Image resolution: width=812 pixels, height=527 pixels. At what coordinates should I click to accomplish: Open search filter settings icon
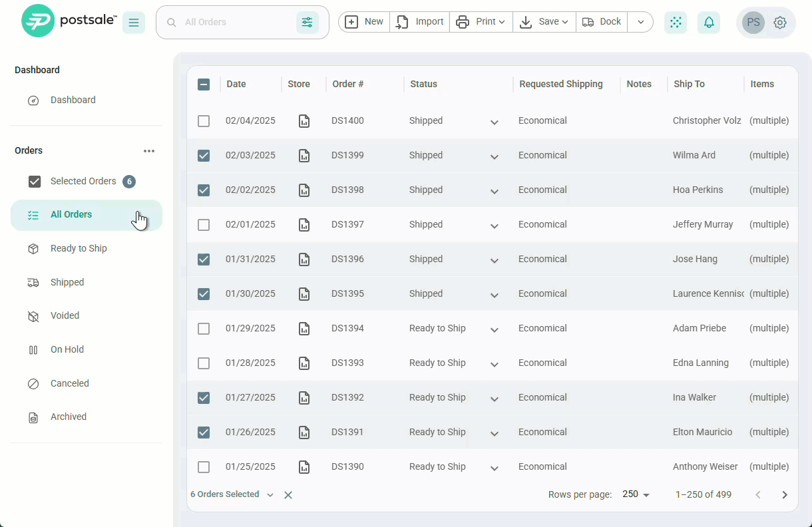click(x=307, y=23)
